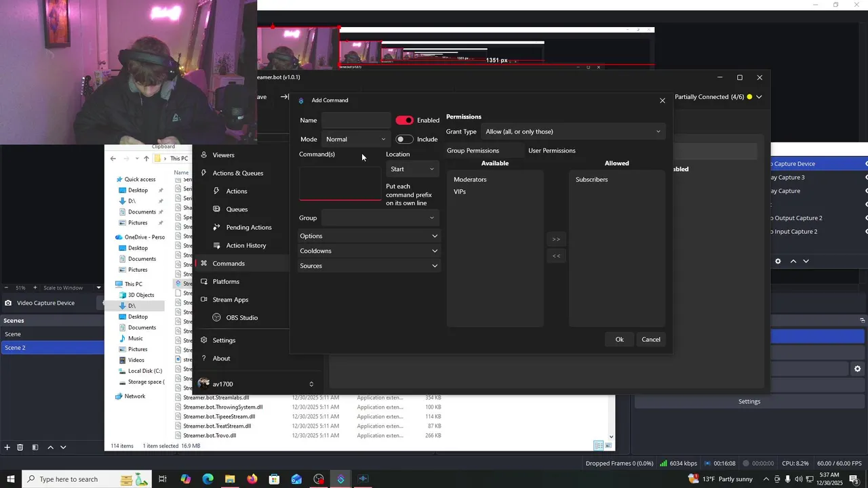868x488 pixels.
Task: Click the av1700 account avatar
Action: [x=203, y=384]
